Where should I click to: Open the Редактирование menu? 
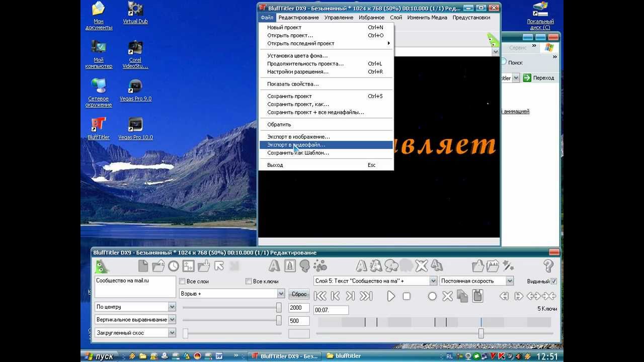(298, 18)
